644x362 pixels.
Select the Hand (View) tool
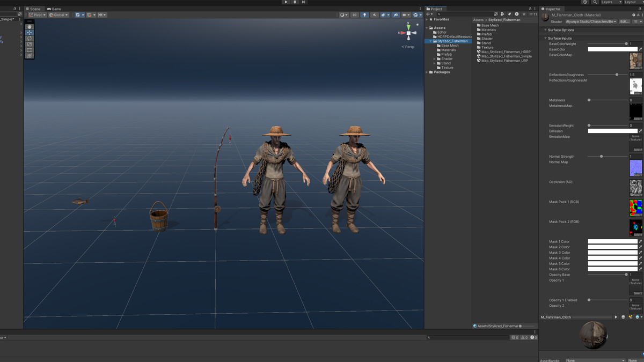tap(30, 27)
